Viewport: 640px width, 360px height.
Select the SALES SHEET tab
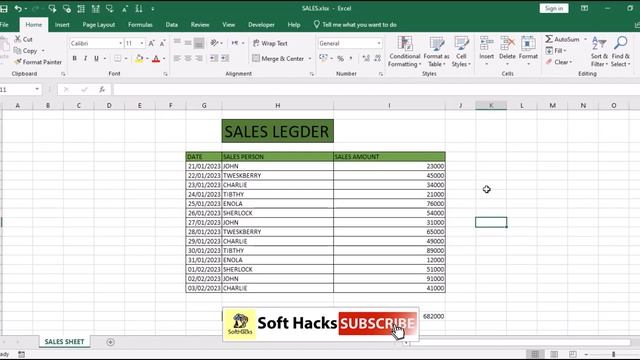(x=64, y=342)
